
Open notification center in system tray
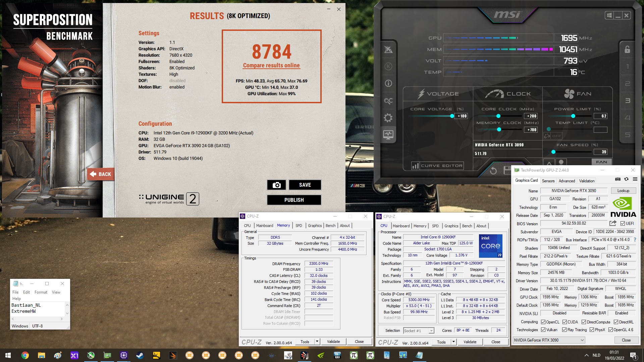coord(633,355)
